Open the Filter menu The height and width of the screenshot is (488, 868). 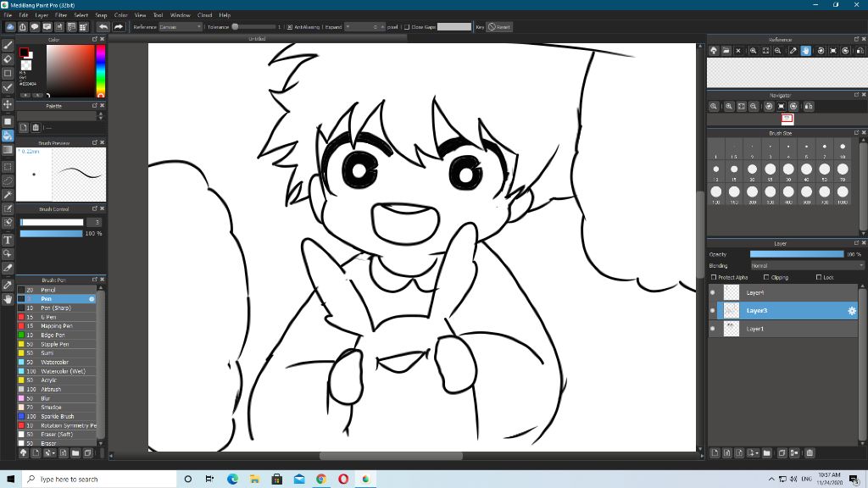point(61,15)
